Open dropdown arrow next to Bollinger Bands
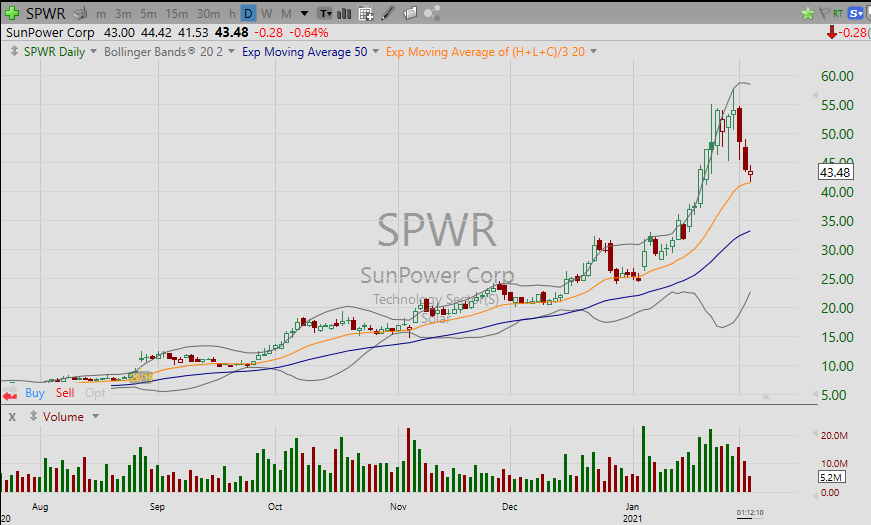The height and width of the screenshot is (525, 871). coord(231,51)
